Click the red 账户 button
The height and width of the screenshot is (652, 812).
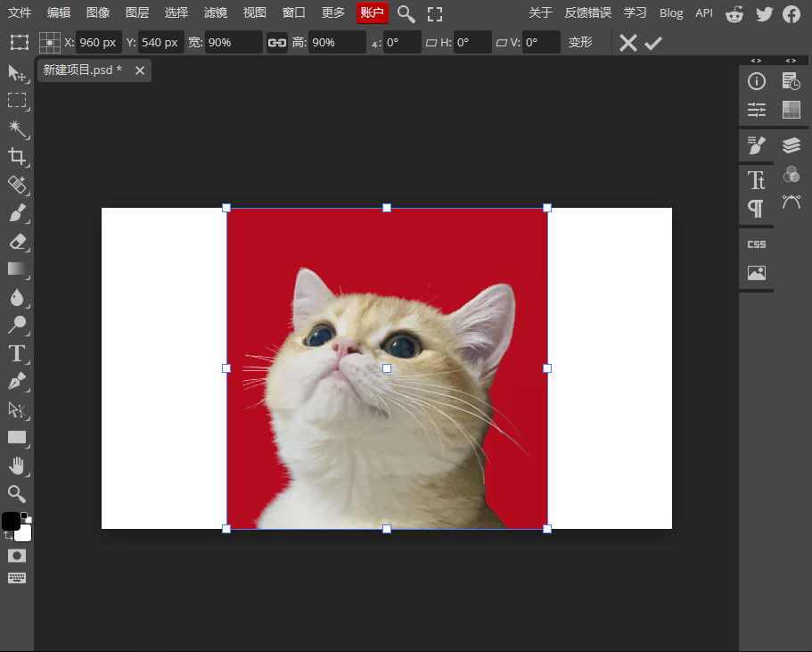(372, 12)
